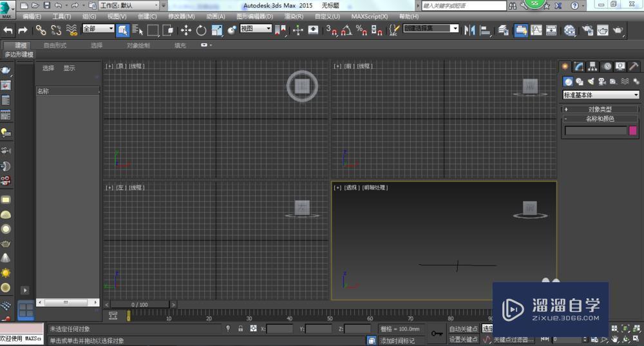This screenshot has width=644, height=346.
Task: Click the object color swatch
Action: pos(633,131)
